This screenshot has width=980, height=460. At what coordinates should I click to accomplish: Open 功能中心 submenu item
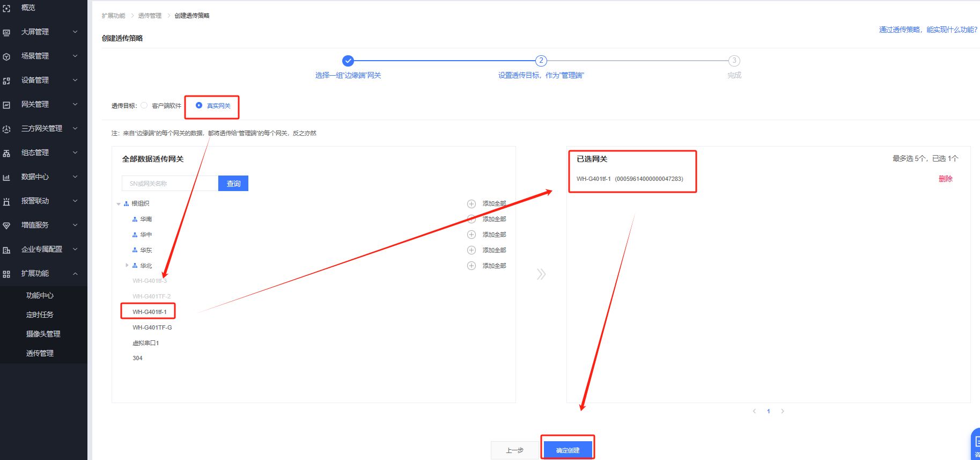pyautogui.click(x=40, y=296)
